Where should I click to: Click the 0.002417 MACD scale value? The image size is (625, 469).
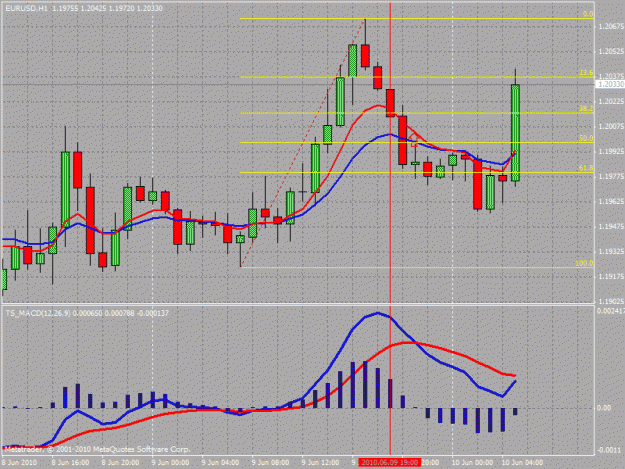[610, 311]
